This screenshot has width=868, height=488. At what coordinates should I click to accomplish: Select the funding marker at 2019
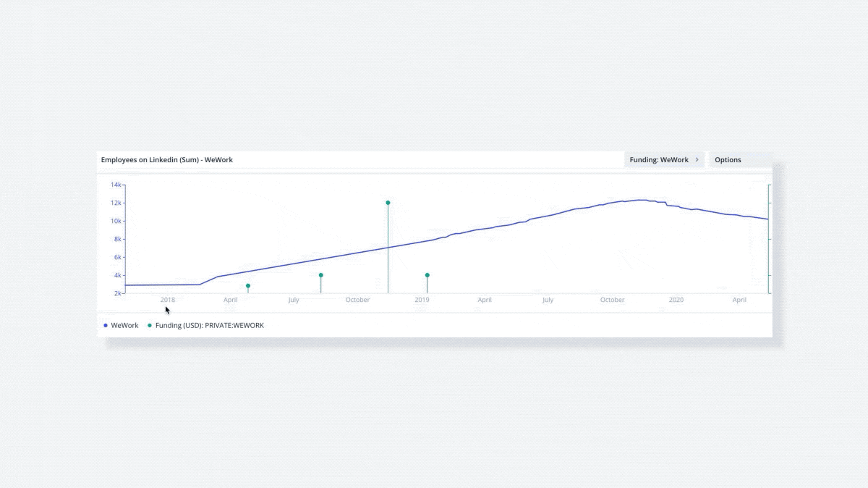click(x=427, y=275)
